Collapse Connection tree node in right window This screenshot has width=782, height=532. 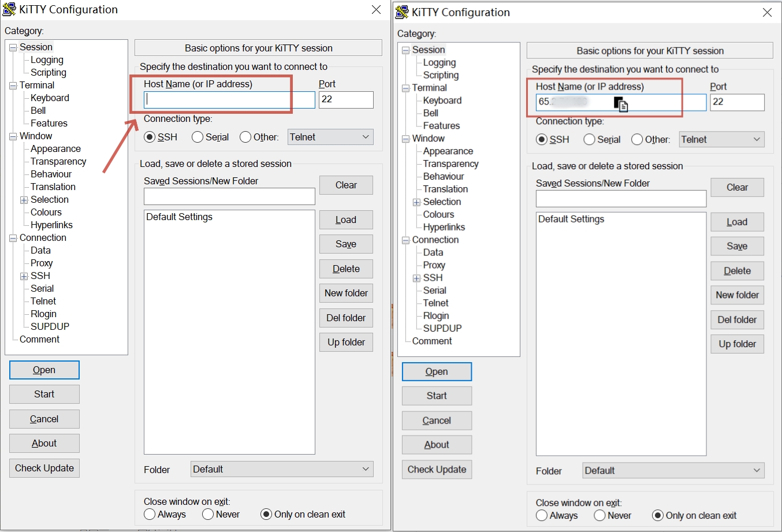(406, 240)
